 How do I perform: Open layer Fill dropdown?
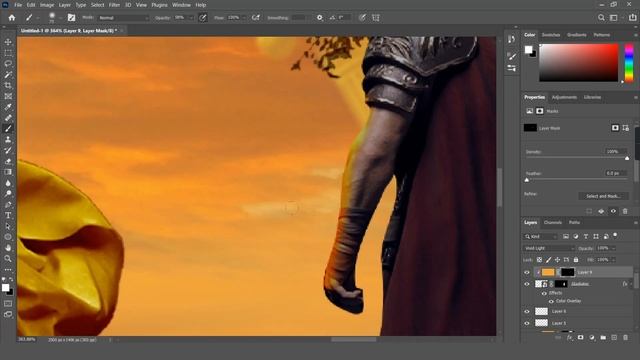coord(613,260)
